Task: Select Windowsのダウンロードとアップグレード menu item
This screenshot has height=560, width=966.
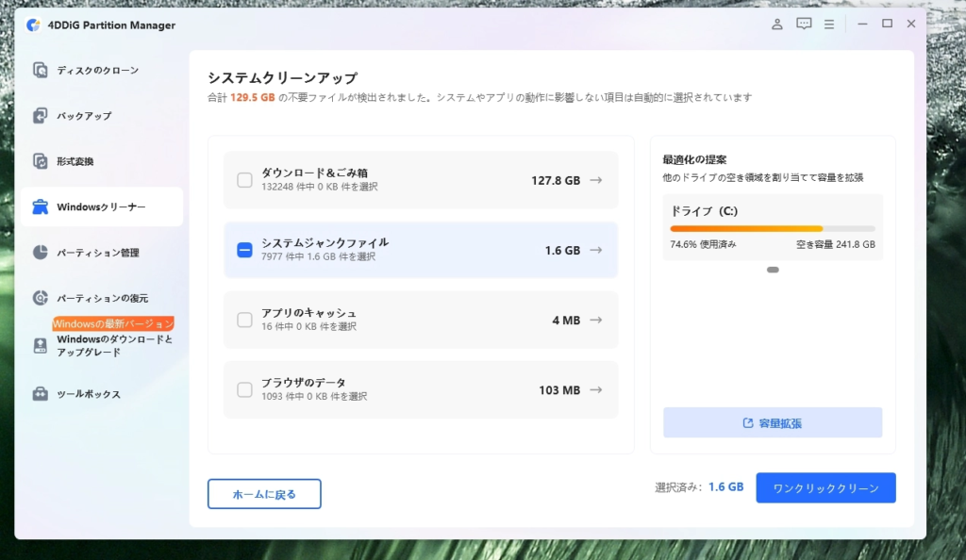Action: [114, 346]
